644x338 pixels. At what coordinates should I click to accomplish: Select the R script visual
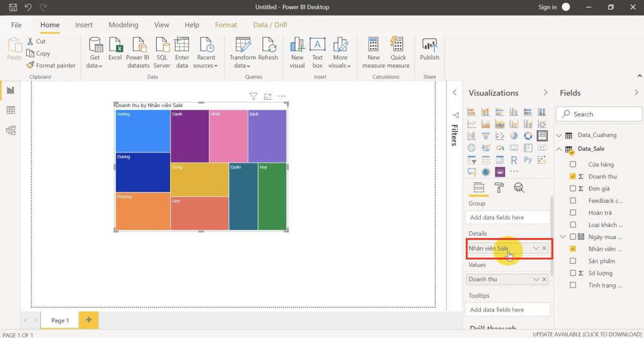(513, 159)
